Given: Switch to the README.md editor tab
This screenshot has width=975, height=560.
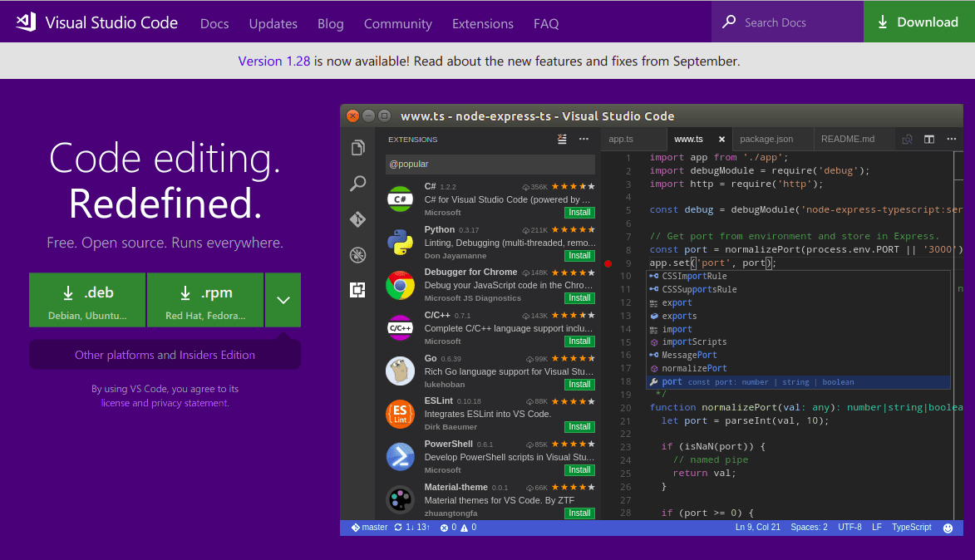Looking at the screenshot, I should pyautogui.click(x=854, y=140).
